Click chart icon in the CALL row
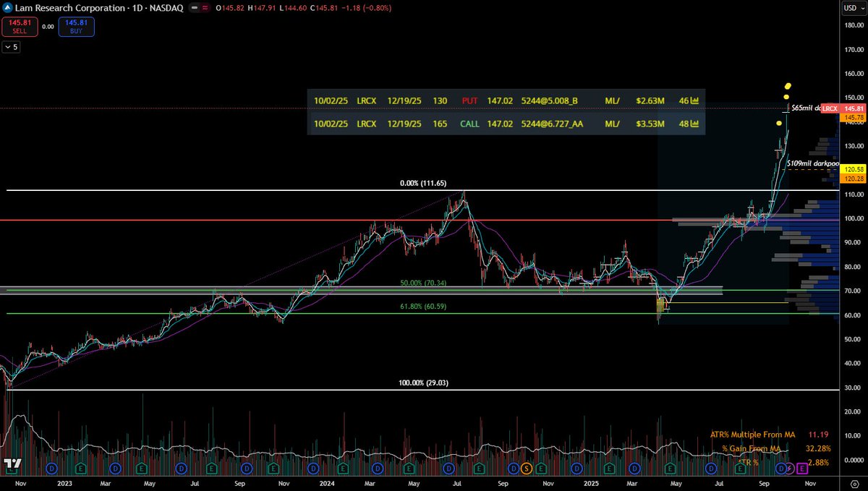This screenshot has height=491, width=868. point(694,124)
